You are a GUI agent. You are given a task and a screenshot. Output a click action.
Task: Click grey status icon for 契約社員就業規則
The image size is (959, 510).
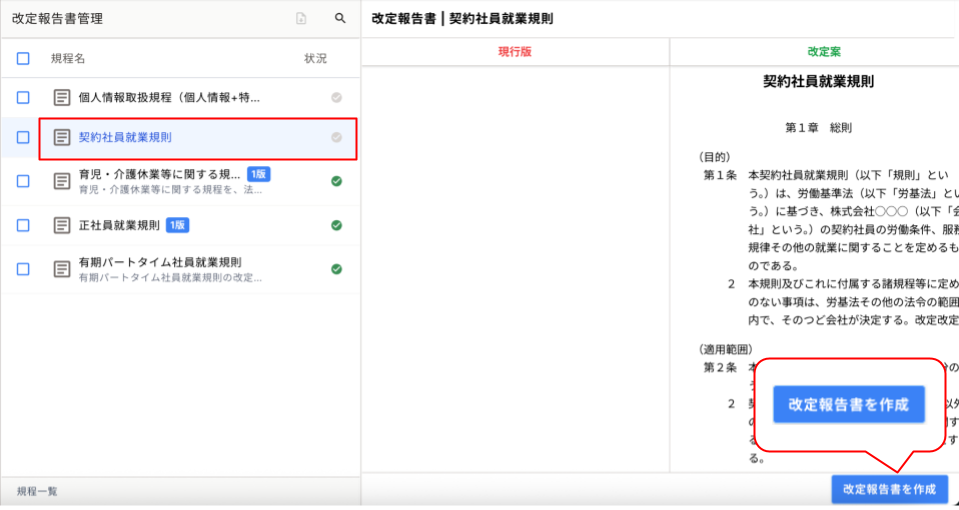point(337,138)
